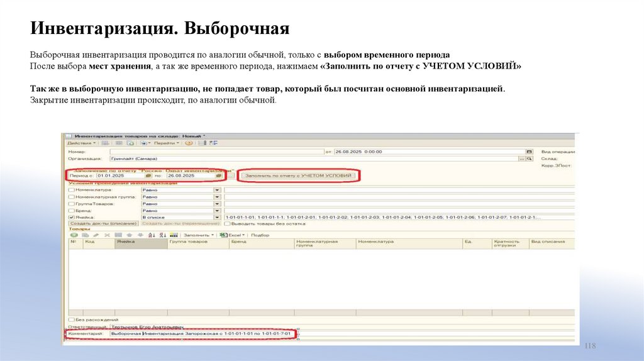Check Выводить товары без остатка

[x=227, y=224]
